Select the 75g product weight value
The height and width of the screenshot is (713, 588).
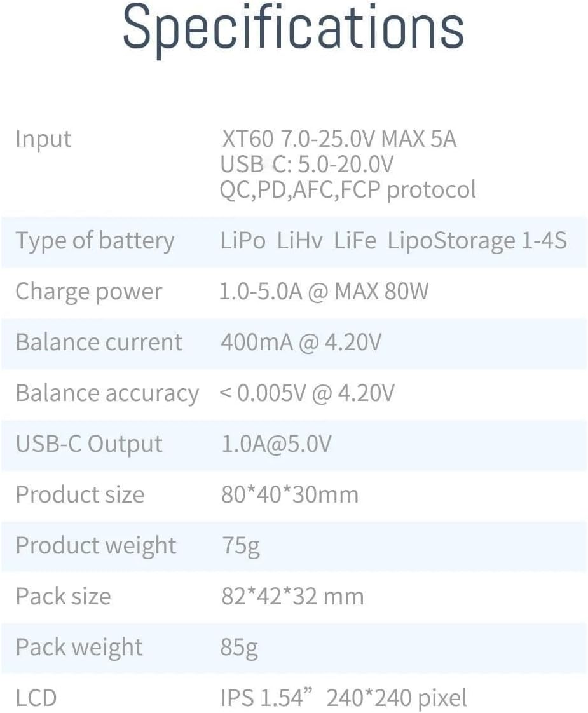point(240,545)
